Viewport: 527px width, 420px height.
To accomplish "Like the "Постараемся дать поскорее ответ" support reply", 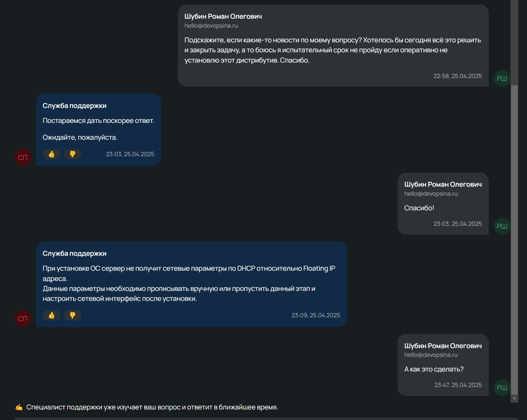I will (x=52, y=154).
